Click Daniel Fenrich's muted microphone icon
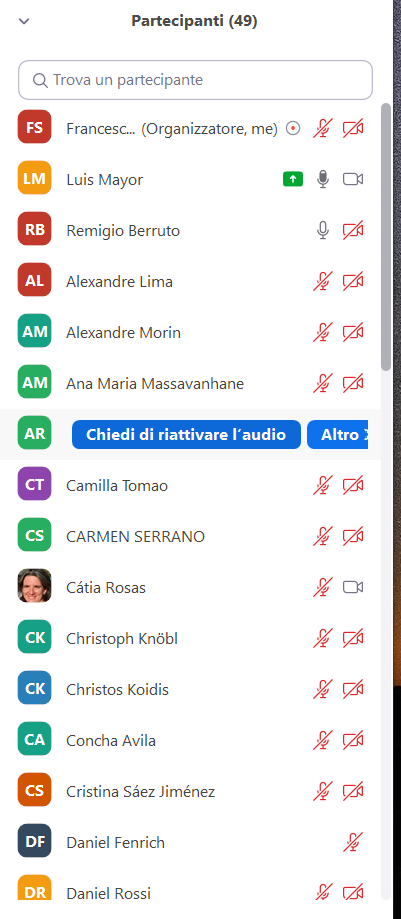This screenshot has width=401, height=919. pyautogui.click(x=353, y=842)
